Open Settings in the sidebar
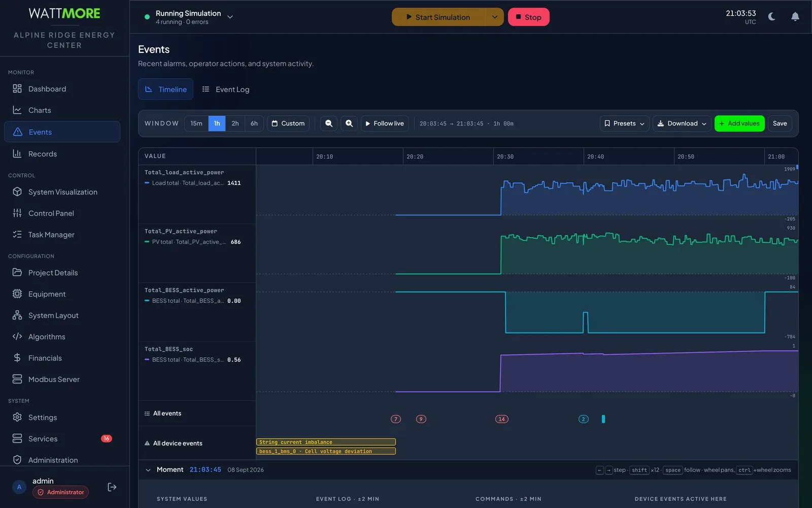This screenshot has height=508, width=812. tap(62, 418)
